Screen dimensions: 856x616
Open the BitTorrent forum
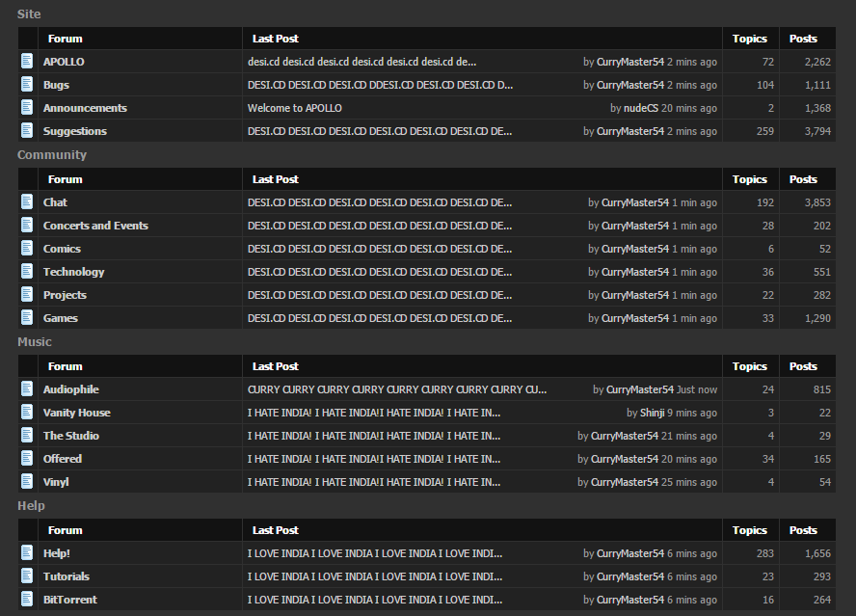pos(69,600)
